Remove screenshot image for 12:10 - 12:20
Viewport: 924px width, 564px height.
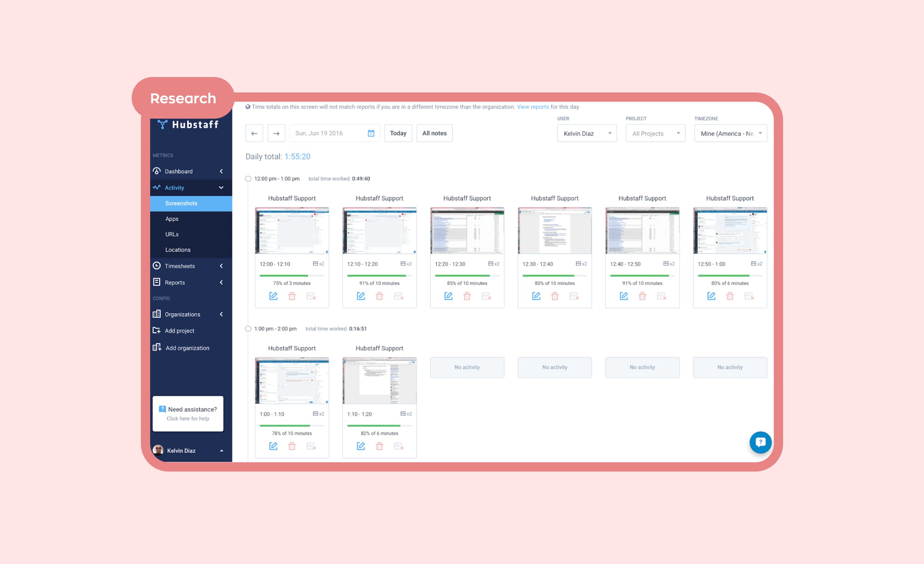click(x=399, y=296)
